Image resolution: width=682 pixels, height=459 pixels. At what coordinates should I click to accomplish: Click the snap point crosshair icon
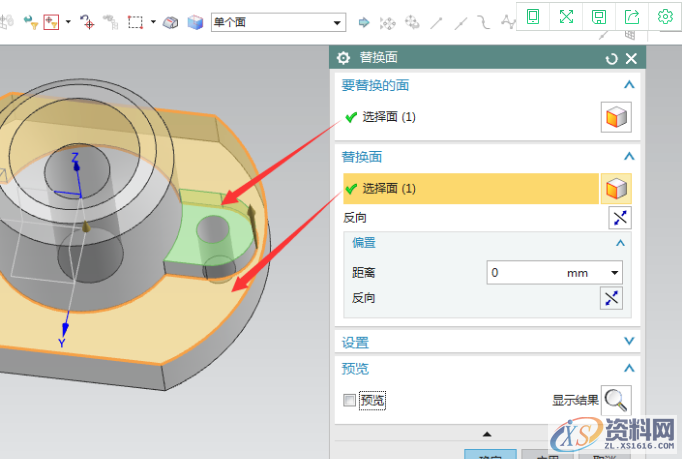pos(87,22)
